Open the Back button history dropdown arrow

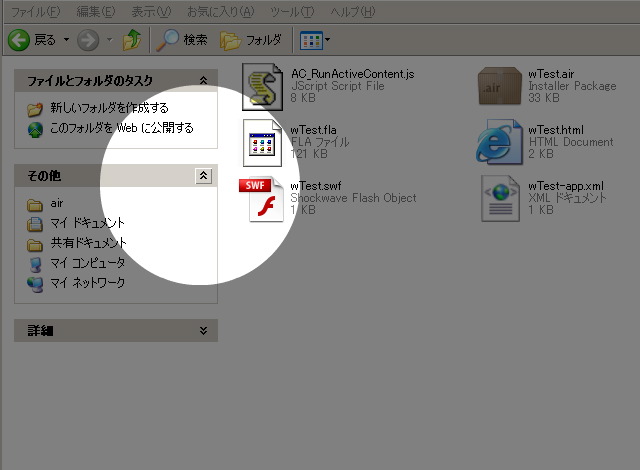66,40
